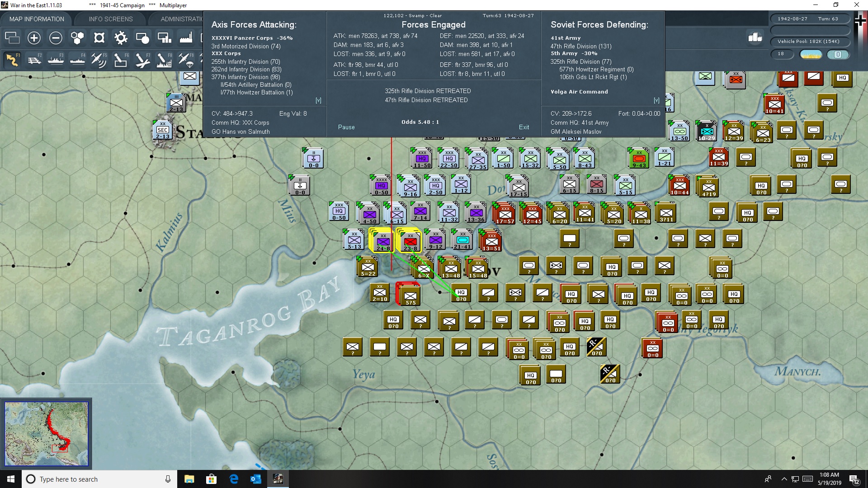This screenshot has height=488, width=868.
Task: Click the minimap overview
Action: pos(46,433)
